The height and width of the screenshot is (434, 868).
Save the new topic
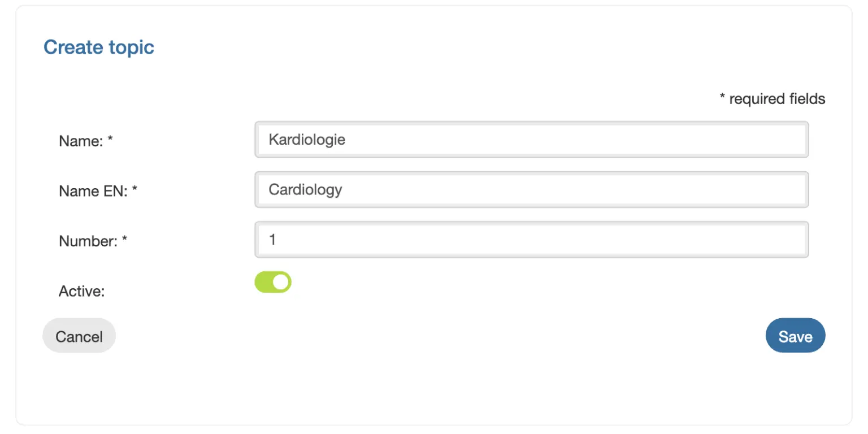(x=795, y=336)
